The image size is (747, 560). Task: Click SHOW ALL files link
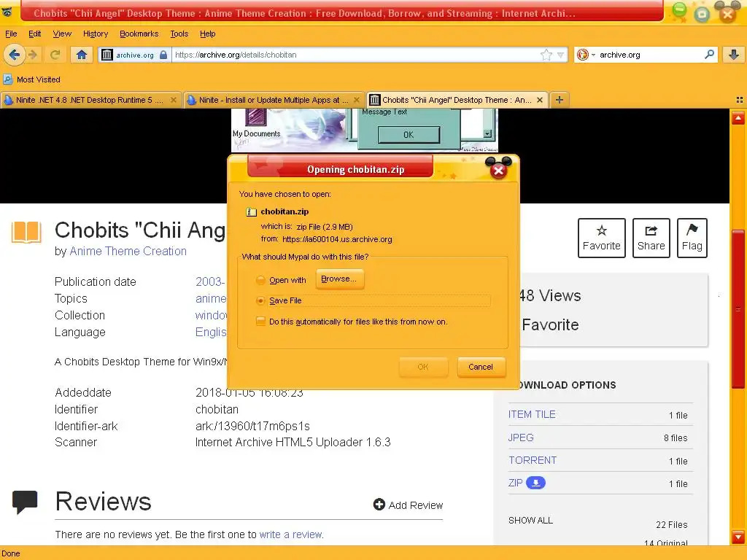(531, 521)
